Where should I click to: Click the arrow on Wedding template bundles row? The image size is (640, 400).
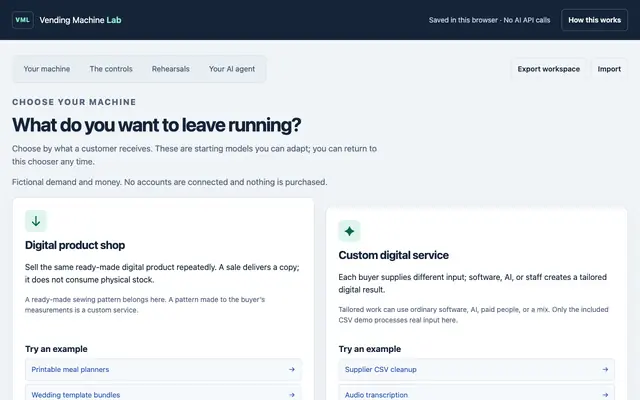click(291, 395)
